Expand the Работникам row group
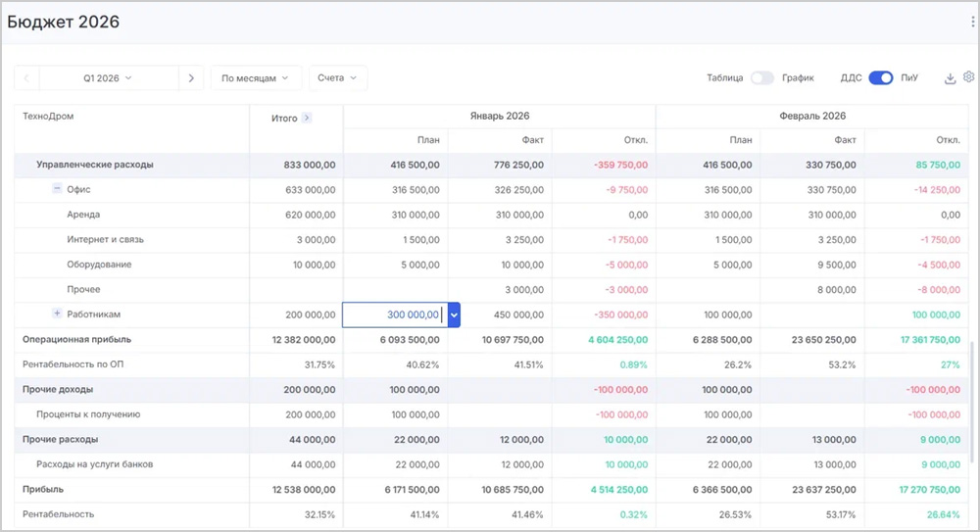This screenshot has height=532, width=980. coord(57,314)
